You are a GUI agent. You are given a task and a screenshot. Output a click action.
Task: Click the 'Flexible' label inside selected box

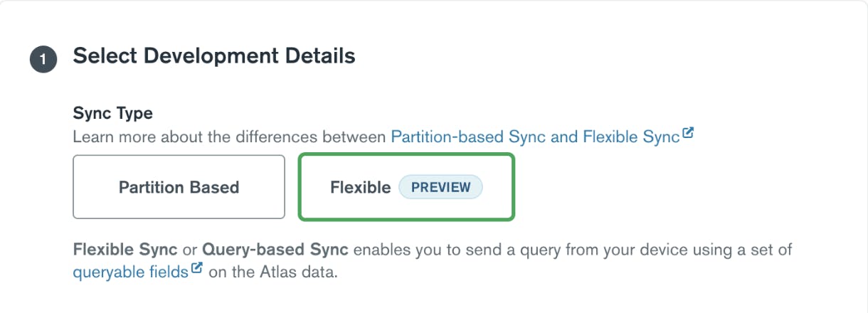(360, 188)
